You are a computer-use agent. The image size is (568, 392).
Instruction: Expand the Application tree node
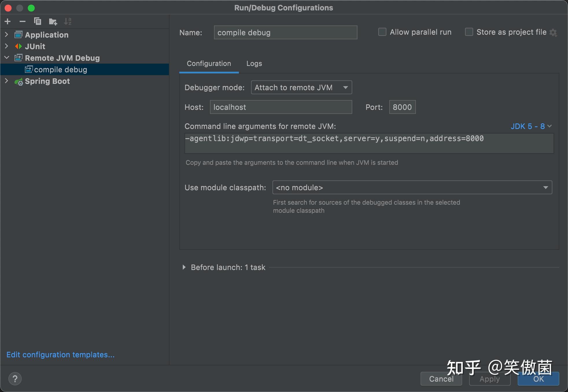click(x=7, y=35)
